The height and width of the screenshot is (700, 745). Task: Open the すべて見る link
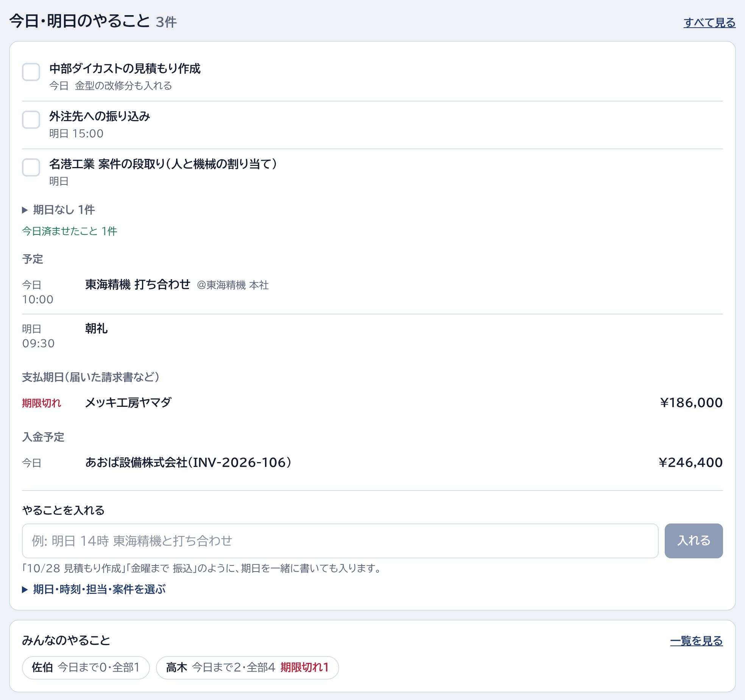coord(709,23)
